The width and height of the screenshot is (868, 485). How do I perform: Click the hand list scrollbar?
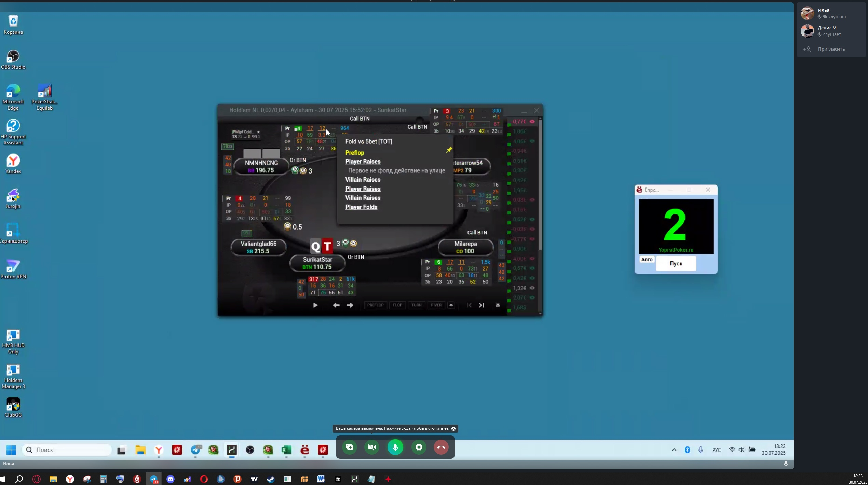coord(540,184)
